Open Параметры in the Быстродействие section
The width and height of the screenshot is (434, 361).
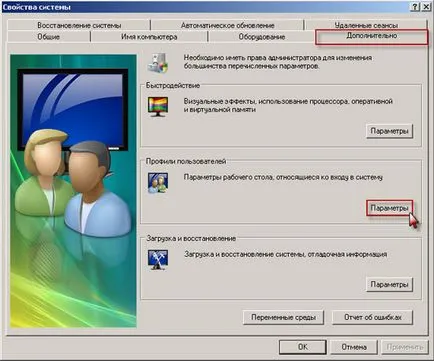coord(389,131)
